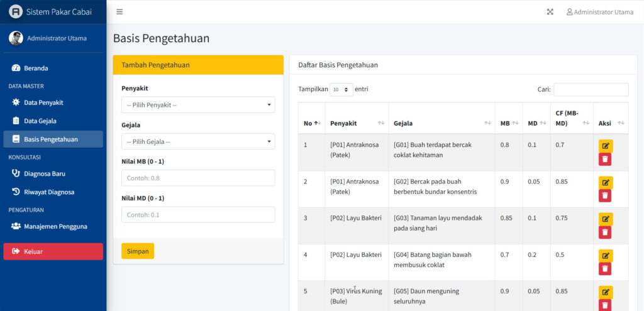This screenshot has width=644, height=311.
Task: Sort table by Penyakit column
Action: point(356,123)
